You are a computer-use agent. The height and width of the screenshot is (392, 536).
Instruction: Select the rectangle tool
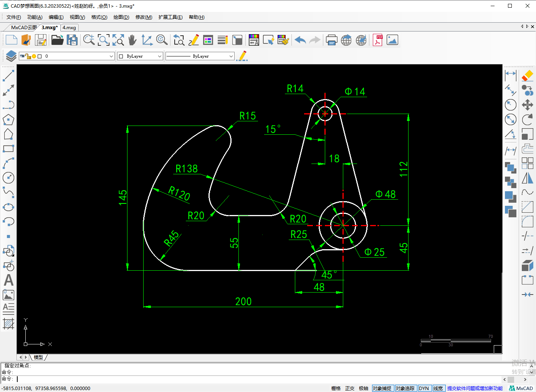click(x=8, y=149)
